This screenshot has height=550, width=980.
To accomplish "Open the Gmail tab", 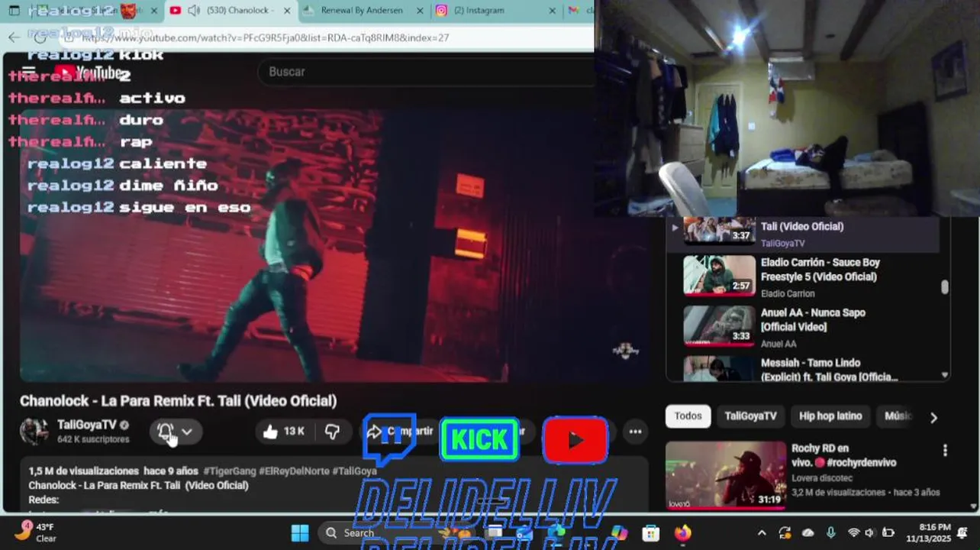I will pyautogui.click(x=580, y=11).
